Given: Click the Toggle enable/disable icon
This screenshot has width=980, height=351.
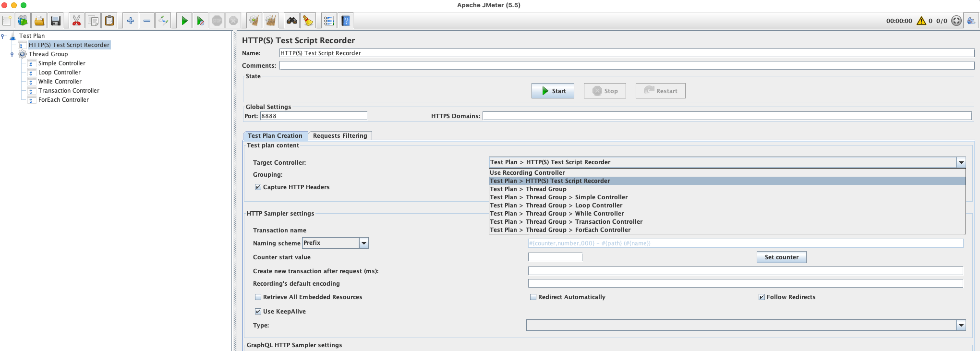Looking at the screenshot, I should pos(163,21).
